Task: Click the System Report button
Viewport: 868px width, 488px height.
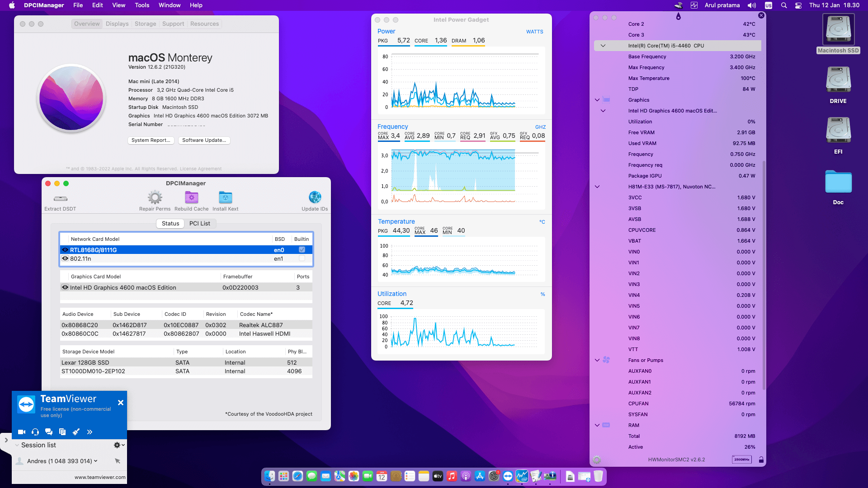Action: point(151,140)
